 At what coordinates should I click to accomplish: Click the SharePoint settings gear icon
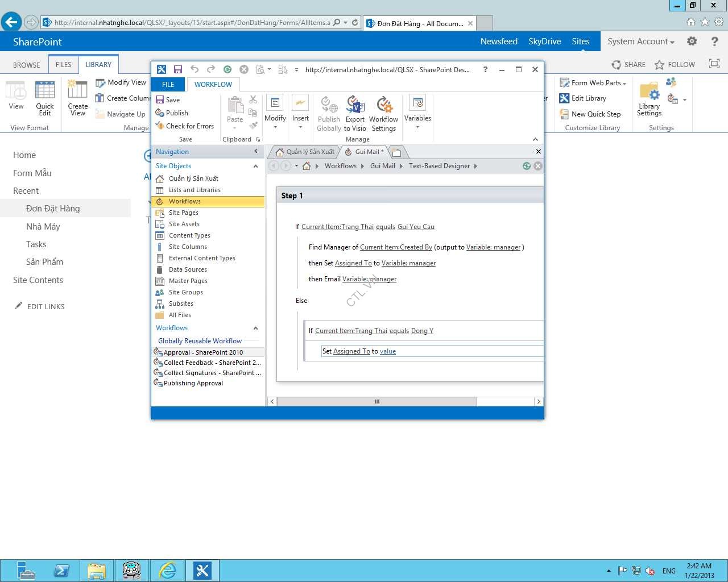692,41
